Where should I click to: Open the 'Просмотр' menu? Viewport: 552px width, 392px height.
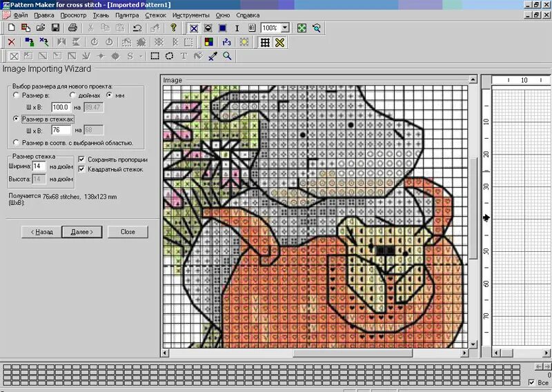coord(73,15)
